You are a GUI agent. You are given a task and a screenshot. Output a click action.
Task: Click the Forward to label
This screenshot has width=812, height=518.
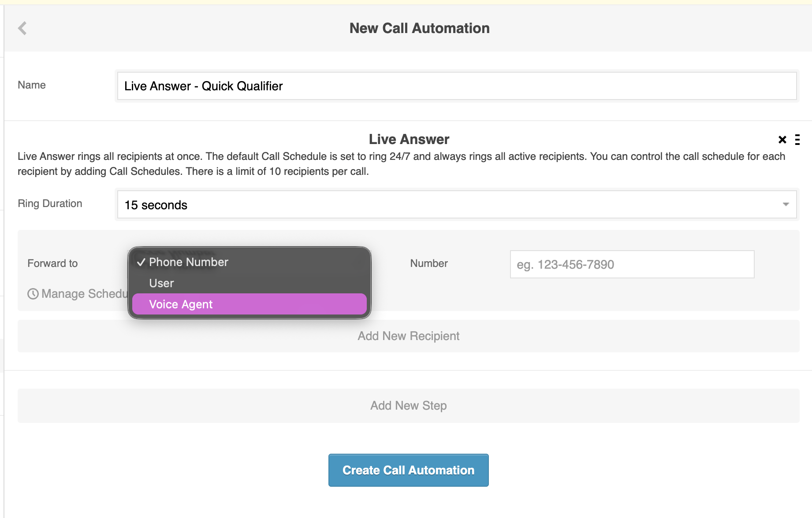click(x=52, y=263)
